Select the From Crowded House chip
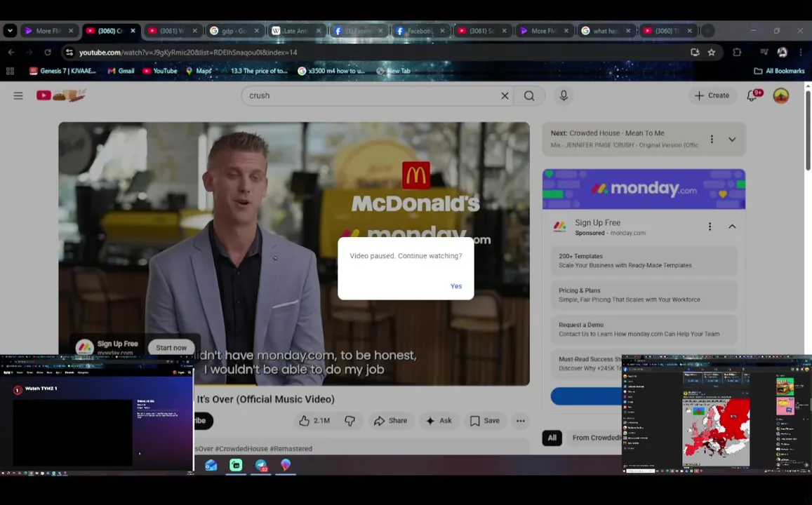The image size is (812, 505). [x=596, y=438]
